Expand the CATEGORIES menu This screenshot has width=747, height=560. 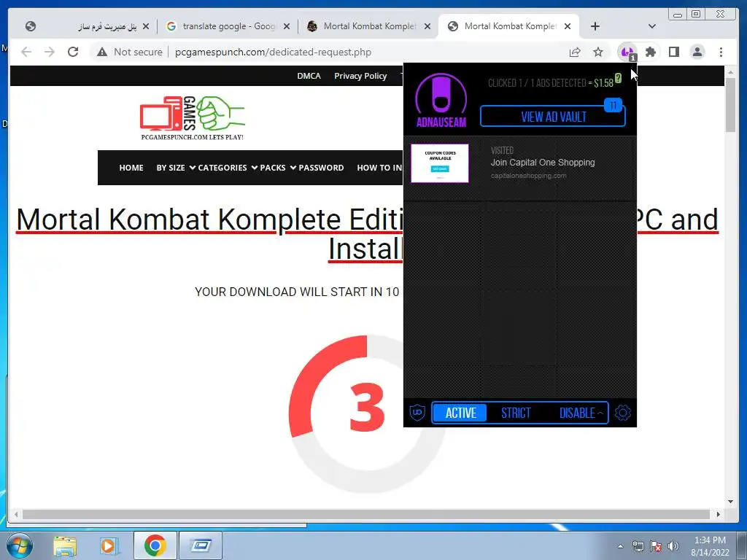(228, 168)
